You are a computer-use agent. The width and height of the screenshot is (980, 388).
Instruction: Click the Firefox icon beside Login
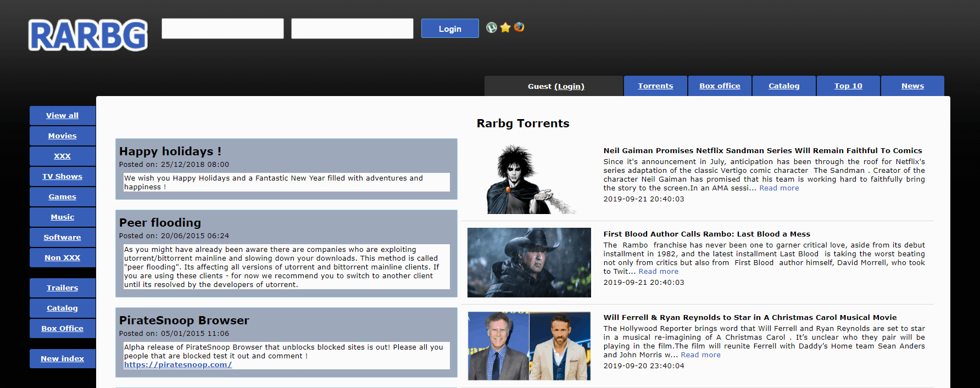519,27
